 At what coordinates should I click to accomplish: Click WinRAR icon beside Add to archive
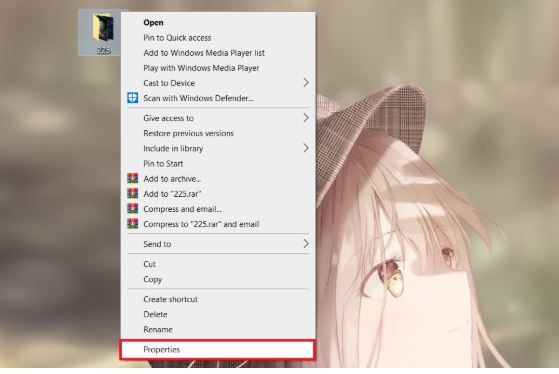[x=133, y=179]
